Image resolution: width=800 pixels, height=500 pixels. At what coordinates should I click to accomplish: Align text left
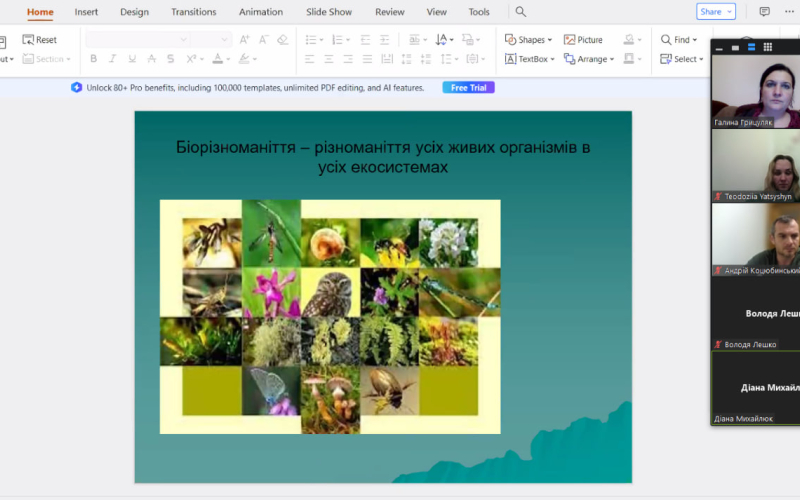click(310, 59)
